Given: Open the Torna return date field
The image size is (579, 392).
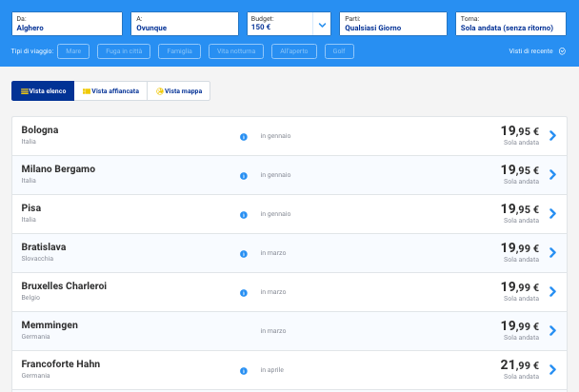Looking at the screenshot, I should click(x=510, y=24).
